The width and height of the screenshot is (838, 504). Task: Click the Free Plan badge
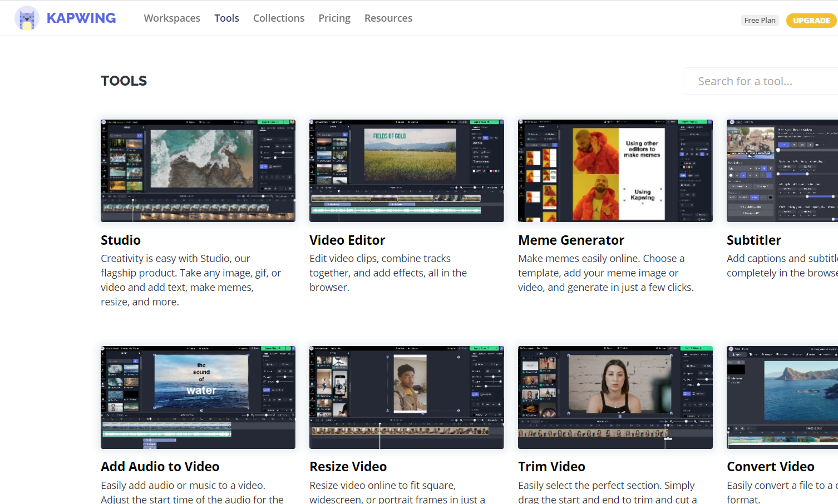[760, 21]
